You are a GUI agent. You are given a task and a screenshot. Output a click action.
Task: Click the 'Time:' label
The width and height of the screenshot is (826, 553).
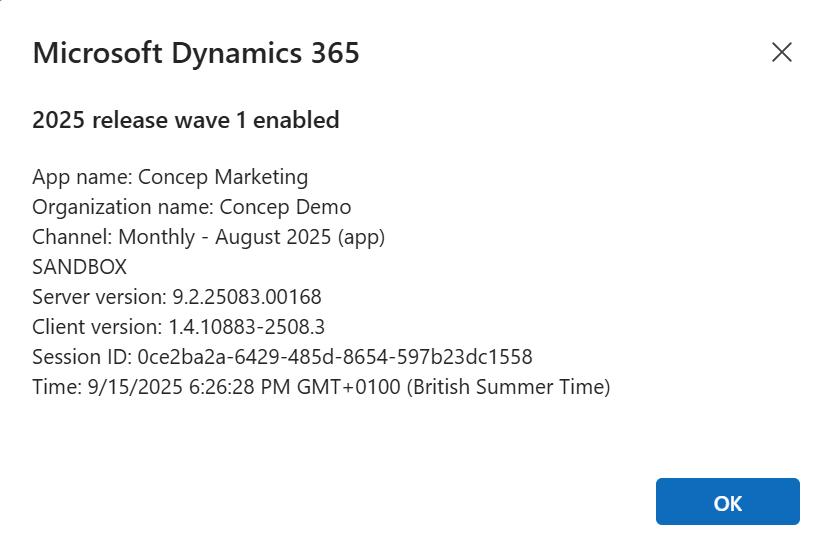[55, 386]
